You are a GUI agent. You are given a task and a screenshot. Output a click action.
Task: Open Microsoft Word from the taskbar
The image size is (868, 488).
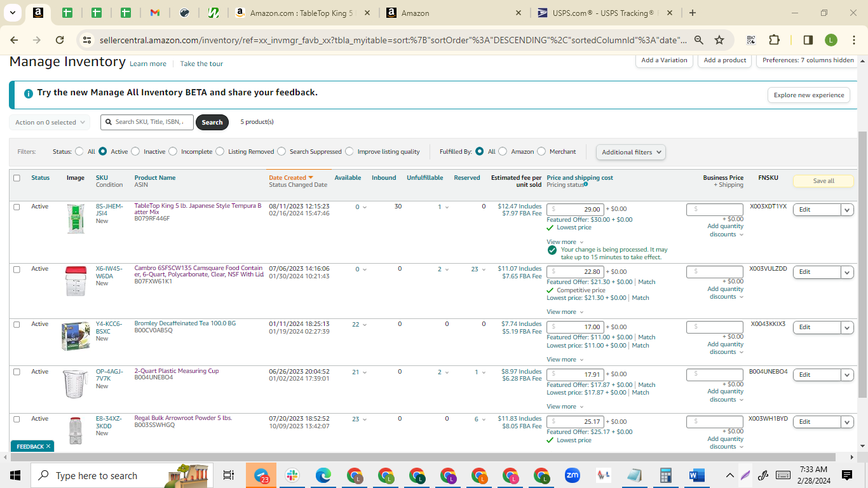pos(697,475)
